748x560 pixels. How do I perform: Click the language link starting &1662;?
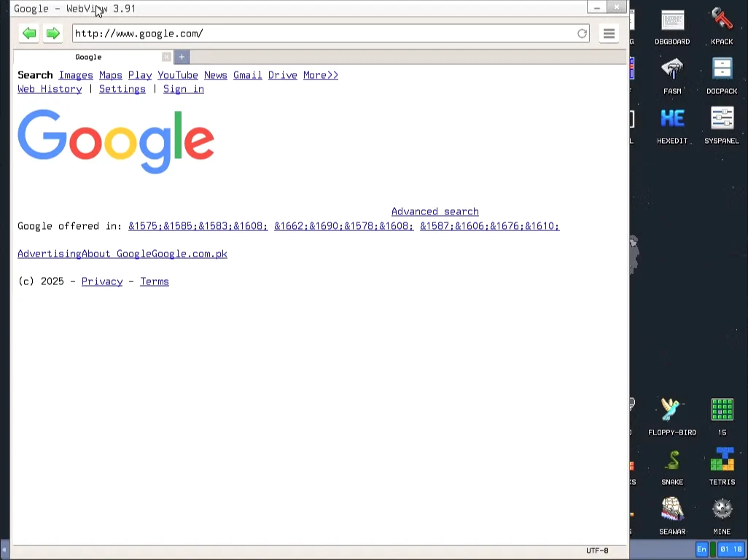click(344, 225)
